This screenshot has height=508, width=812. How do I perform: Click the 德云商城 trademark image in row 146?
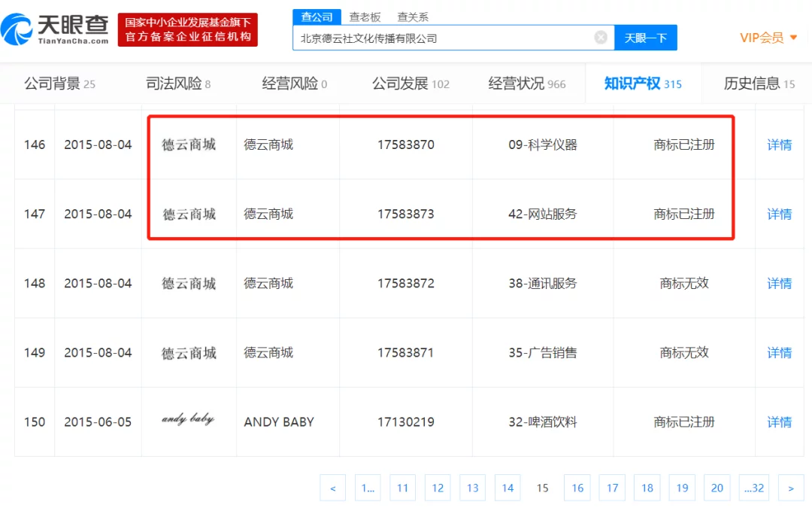click(x=189, y=144)
